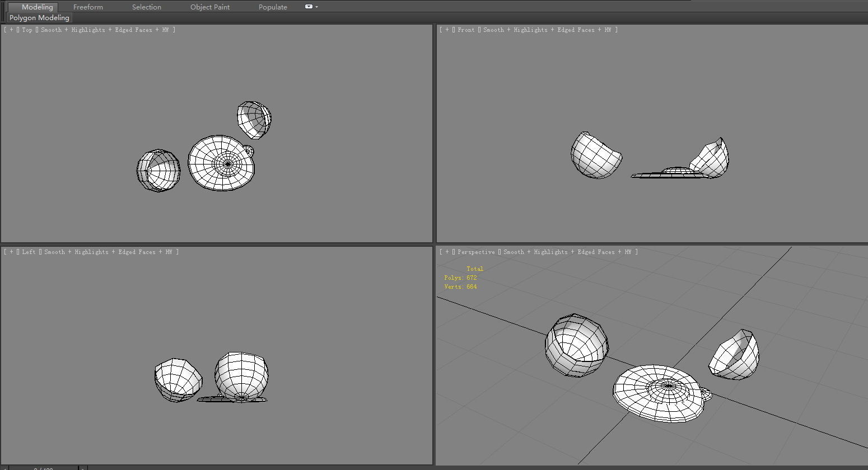This screenshot has width=868, height=470.
Task: Open the Freeform ribbon tab
Action: tap(88, 7)
